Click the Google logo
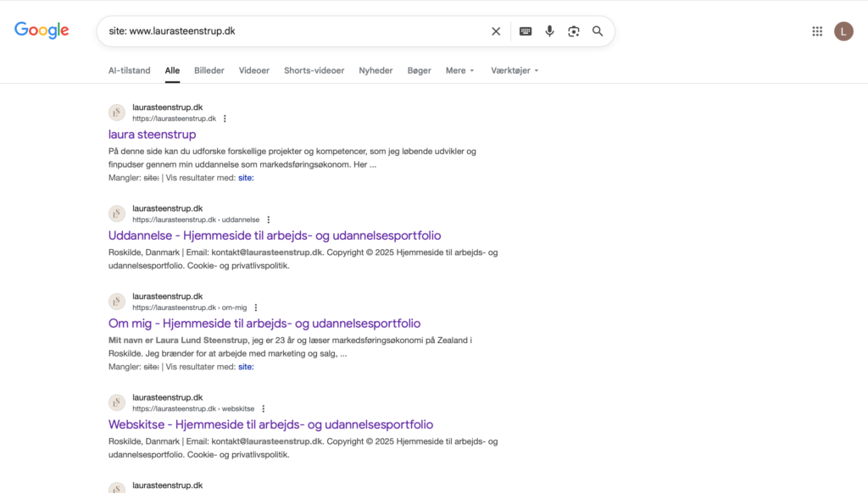This screenshot has width=868, height=493. [42, 30]
